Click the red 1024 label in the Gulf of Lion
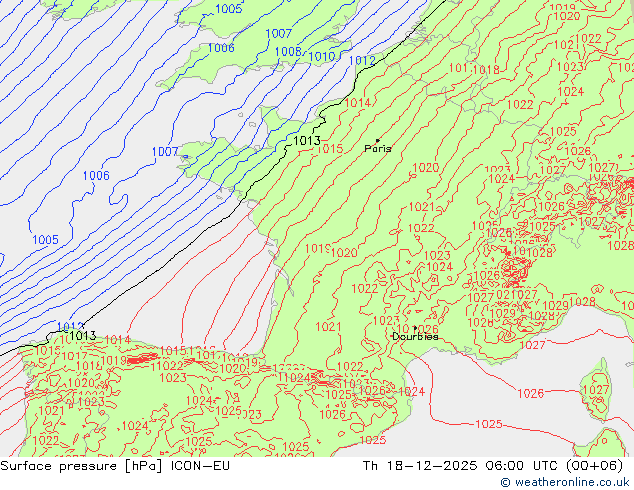634x490 pixels. point(411,391)
